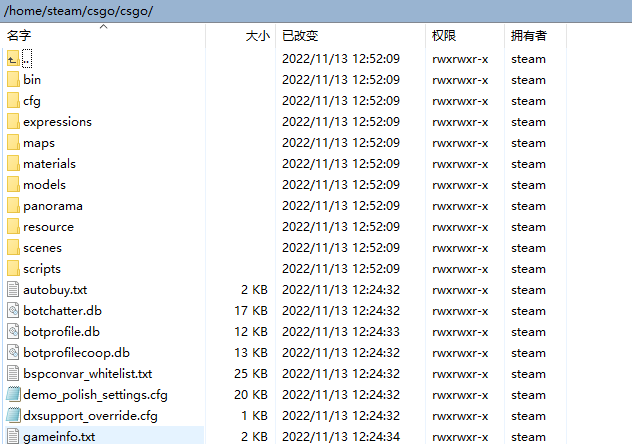632x444 pixels.
Task: Toggle sort direction arrow above 名字 column
Action: 104,27
